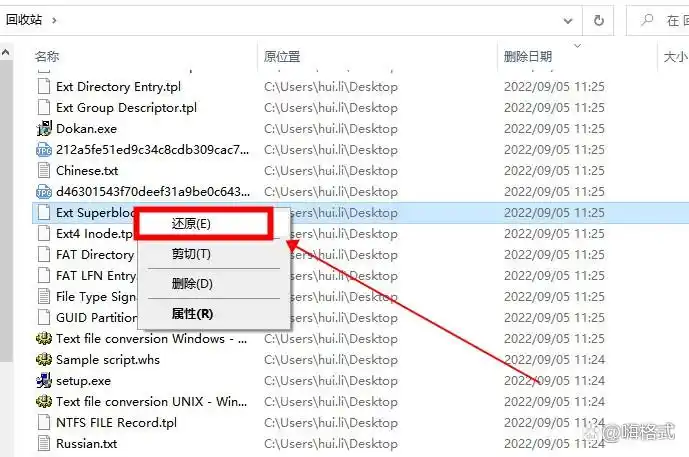Select the file name Sample script.whs

click(108, 360)
